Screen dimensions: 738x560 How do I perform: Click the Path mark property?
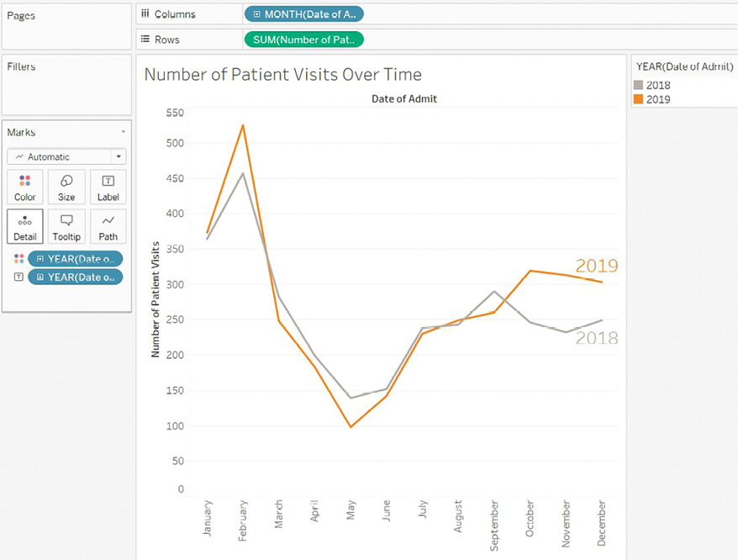point(108,225)
